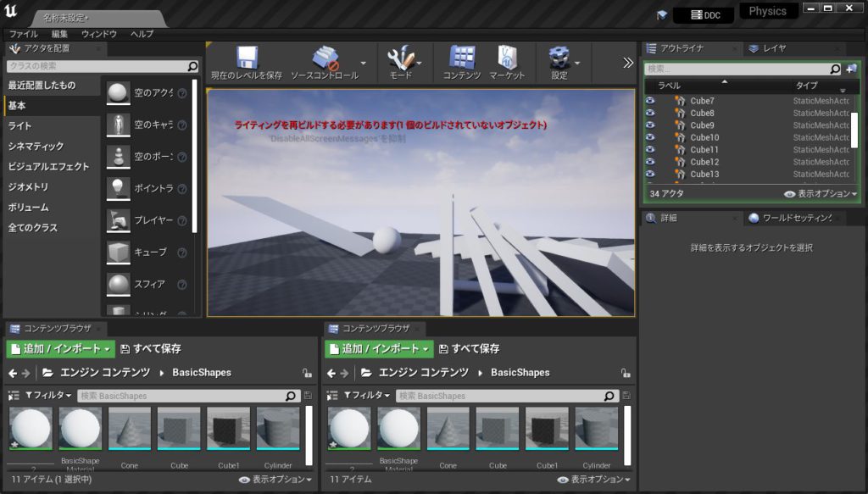The image size is (868, 494).
Task: Select Cylinder thumbnail in right content browser
Action: pos(596,430)
